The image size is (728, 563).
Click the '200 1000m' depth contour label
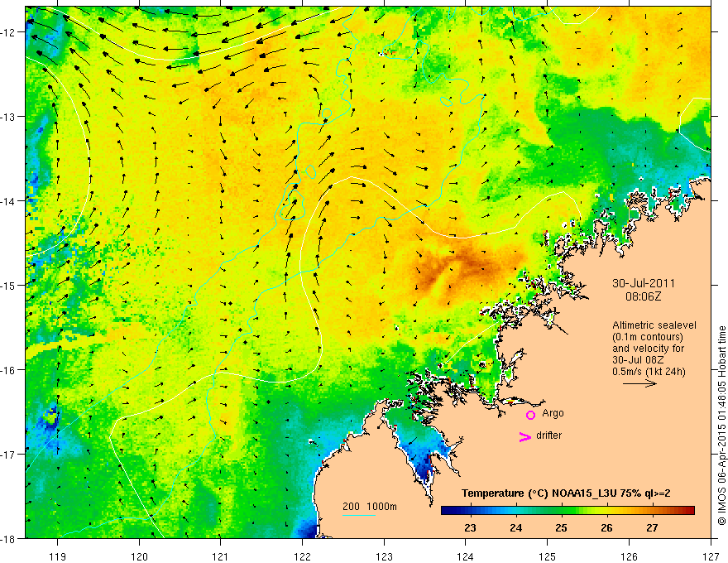(370, 507)
